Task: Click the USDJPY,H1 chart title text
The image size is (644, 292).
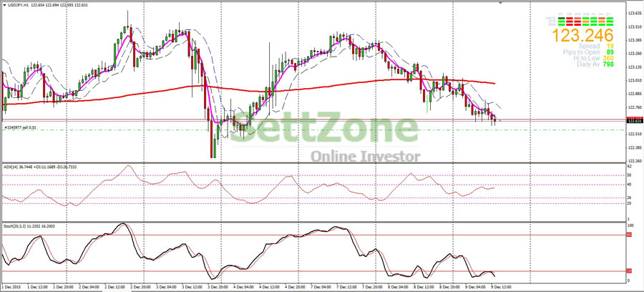Action: pyautogui.click(x=17, y=4)
